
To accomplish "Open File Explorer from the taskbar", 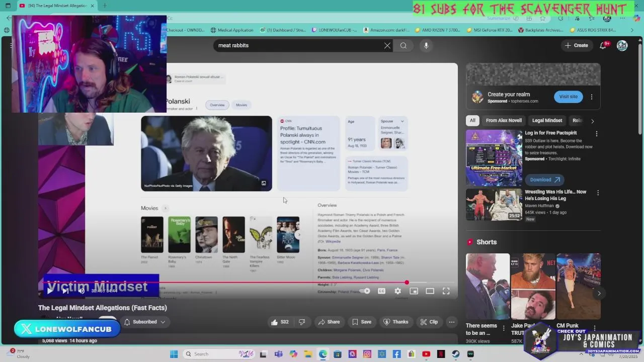I will click(308, 354).
